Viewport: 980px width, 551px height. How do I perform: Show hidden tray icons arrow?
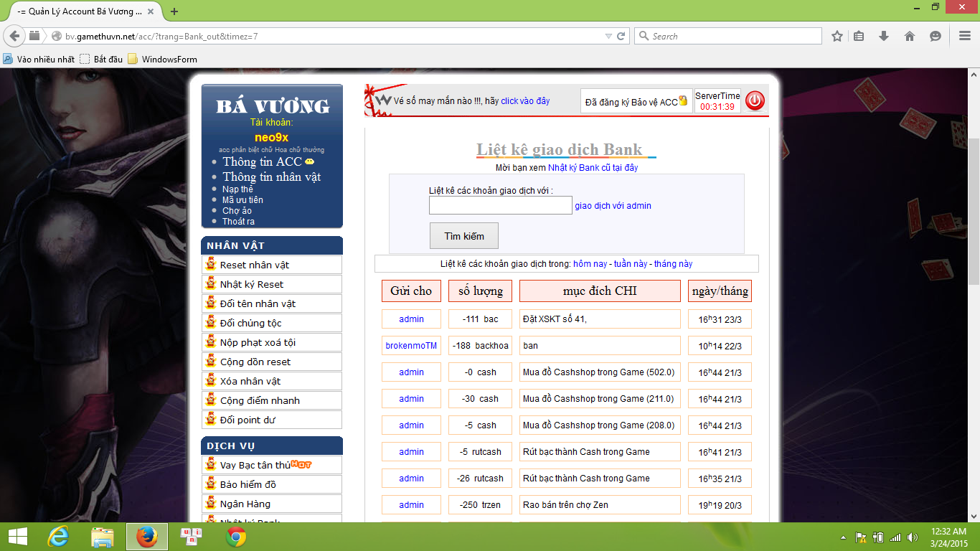pyautogui.click(x=844, y=537)
